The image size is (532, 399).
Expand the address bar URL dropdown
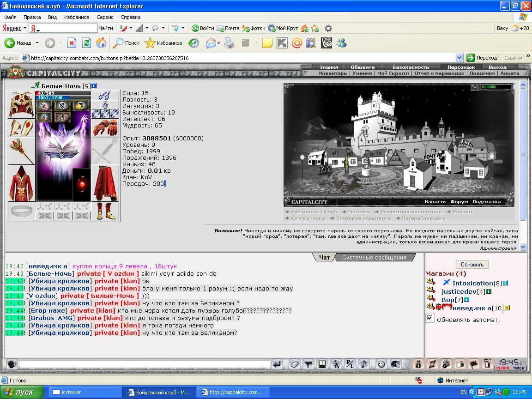coord(459,58)
